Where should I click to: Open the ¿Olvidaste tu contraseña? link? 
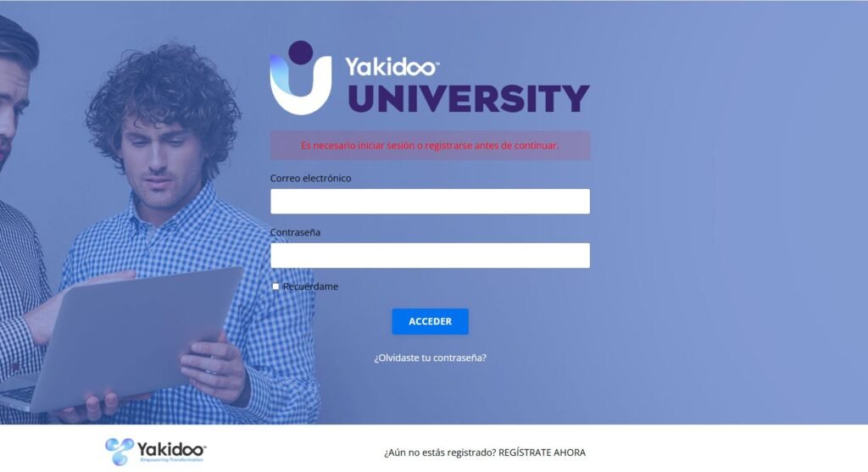430,358
